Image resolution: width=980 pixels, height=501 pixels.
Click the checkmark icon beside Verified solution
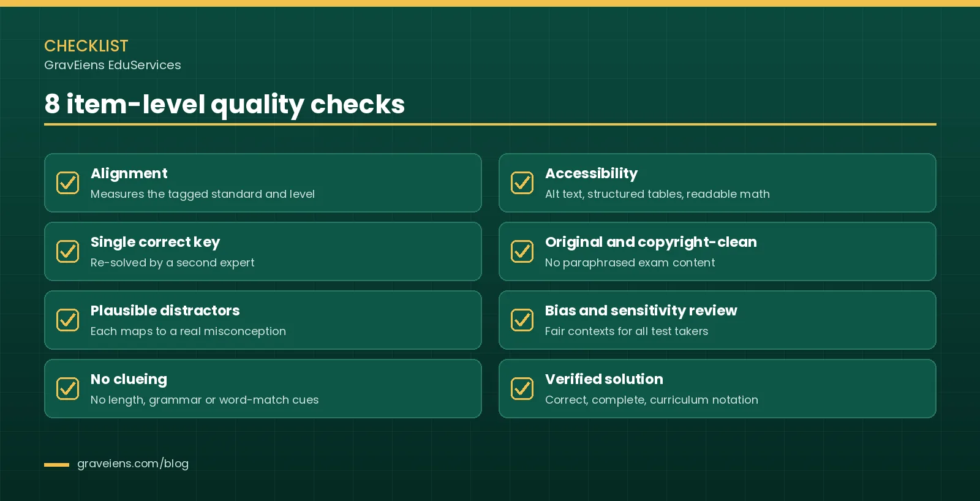(x=522, y=388)
